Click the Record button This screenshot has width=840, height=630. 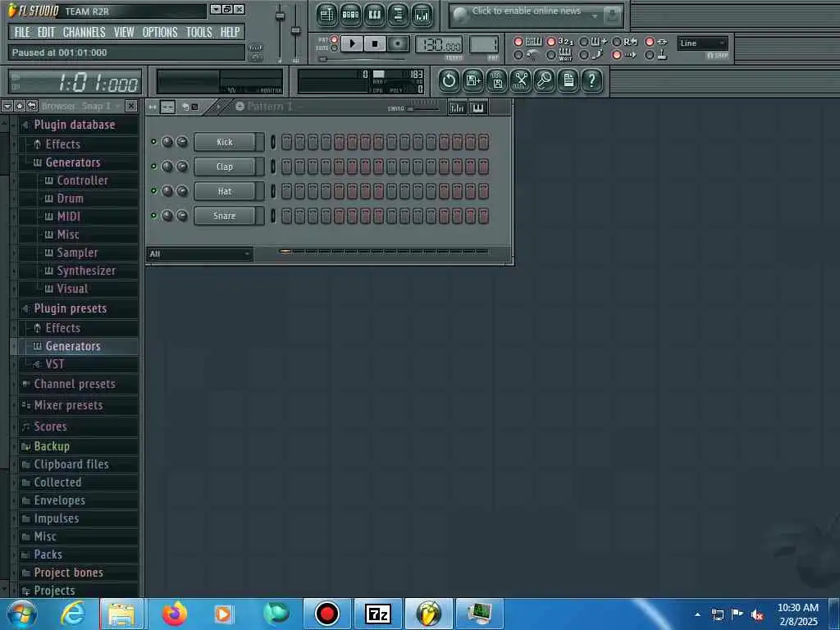pyautogui.click(x=398, y=43)
